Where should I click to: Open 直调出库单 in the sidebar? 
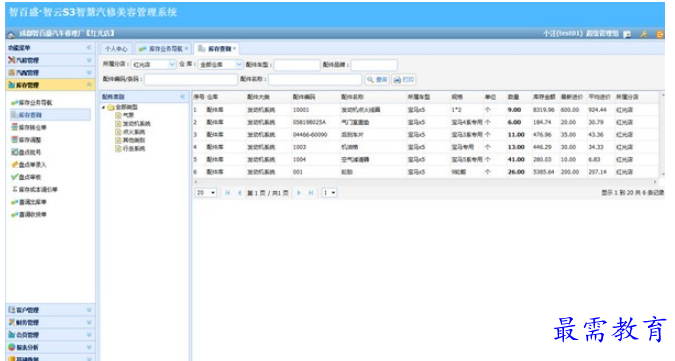coord(29,202)
